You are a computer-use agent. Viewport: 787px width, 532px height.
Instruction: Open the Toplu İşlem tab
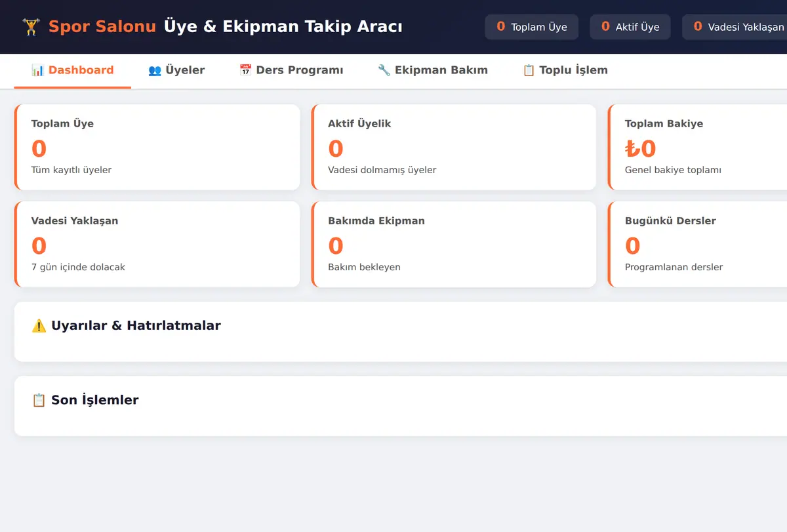click(565, 71)
